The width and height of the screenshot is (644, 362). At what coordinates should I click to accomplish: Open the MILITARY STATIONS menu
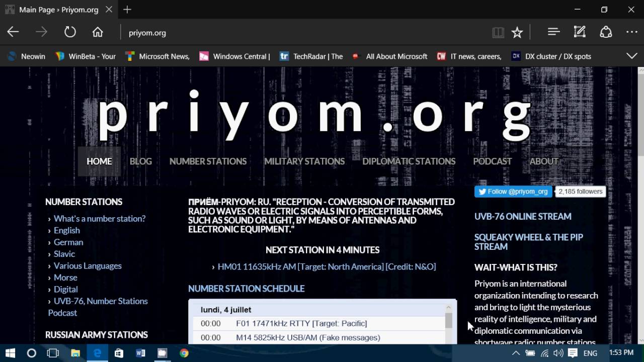point(304,161)
